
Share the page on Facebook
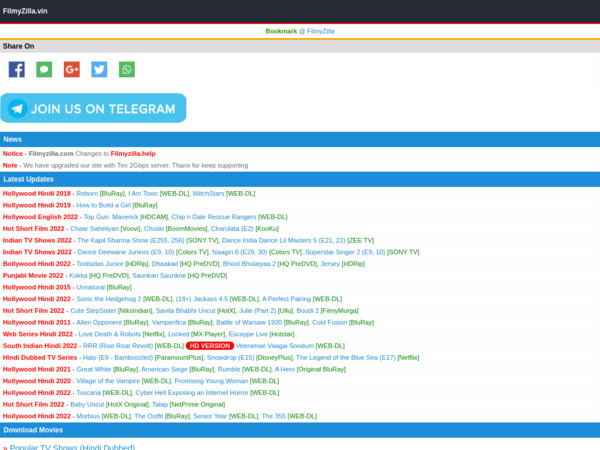point(16,69)
